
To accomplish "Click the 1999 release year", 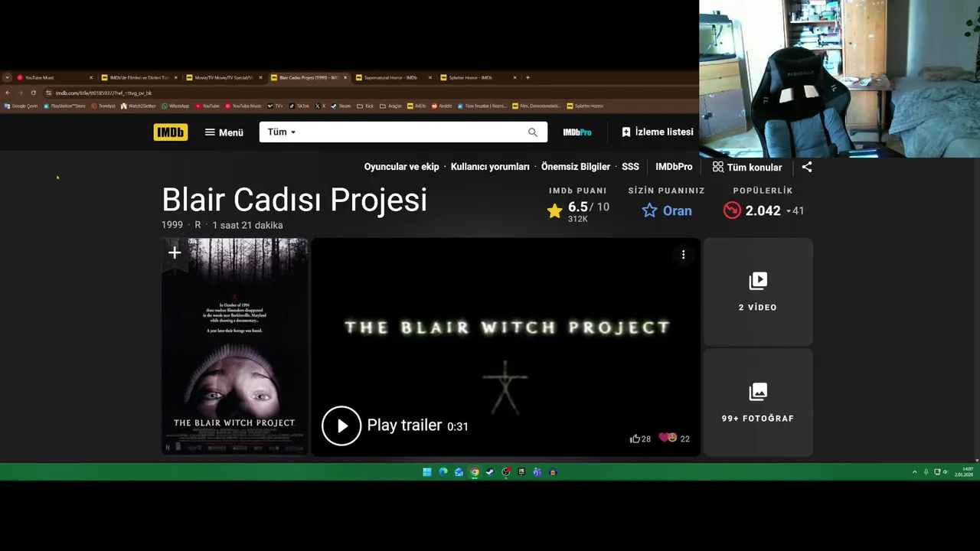I will pos(172,225).
